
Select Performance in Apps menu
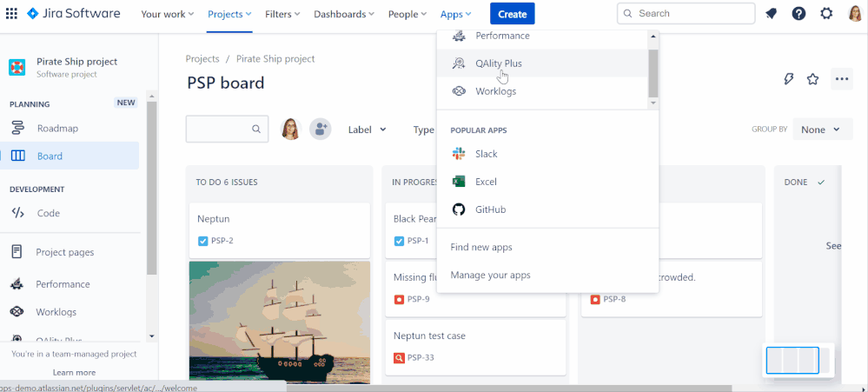(542, 37)
